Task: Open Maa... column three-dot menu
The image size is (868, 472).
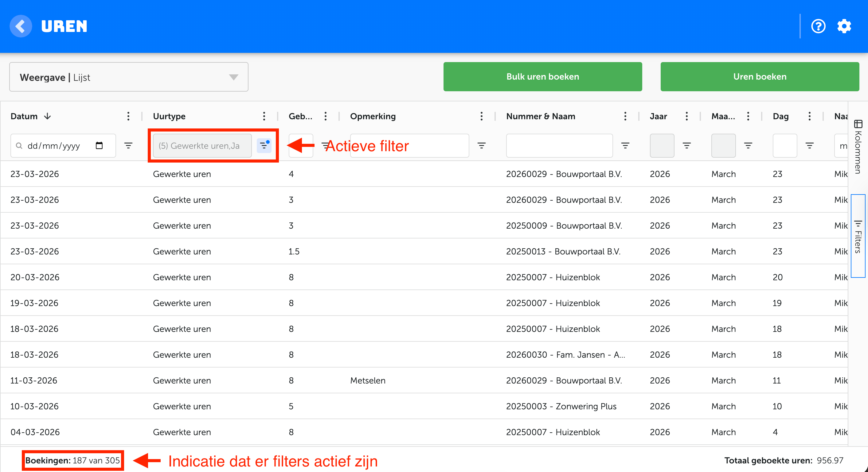Action: tap(748, 116)
